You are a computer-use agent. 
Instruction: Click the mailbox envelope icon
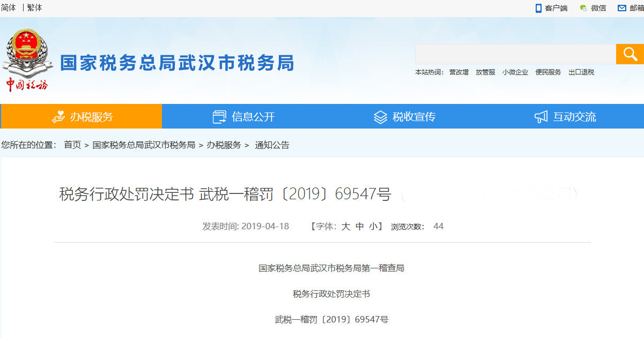pyautogui.click(x=622, y=8)
